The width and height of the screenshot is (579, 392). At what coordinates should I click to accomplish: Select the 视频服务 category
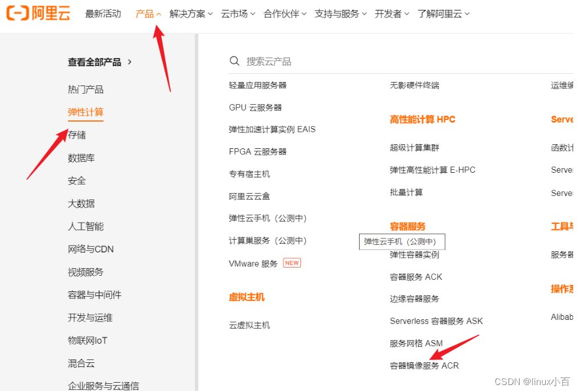86,272
